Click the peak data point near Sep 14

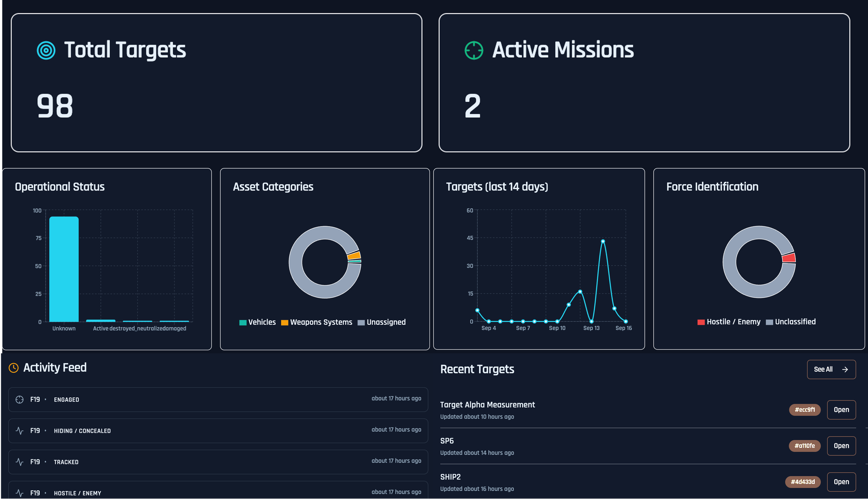click(603, 241)
